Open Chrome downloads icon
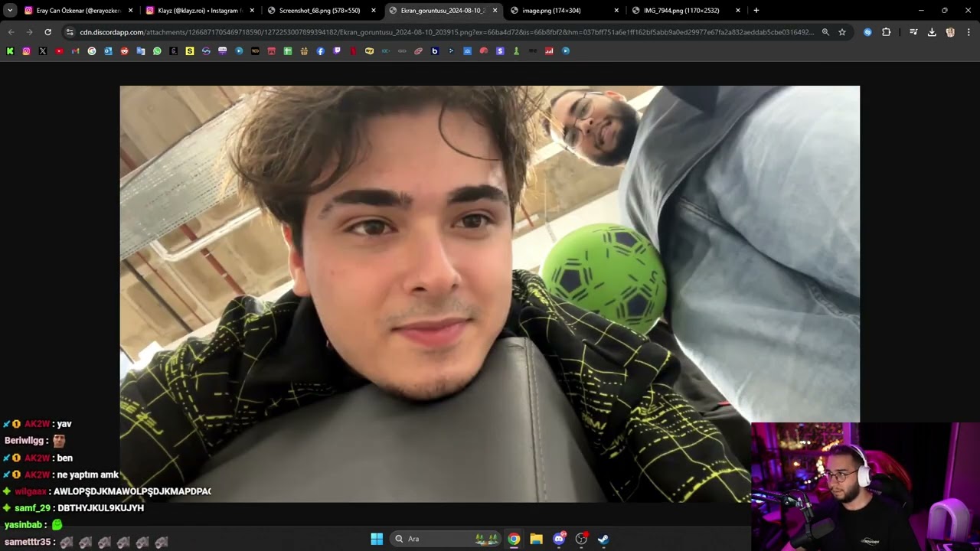 [x=932, y=32]
